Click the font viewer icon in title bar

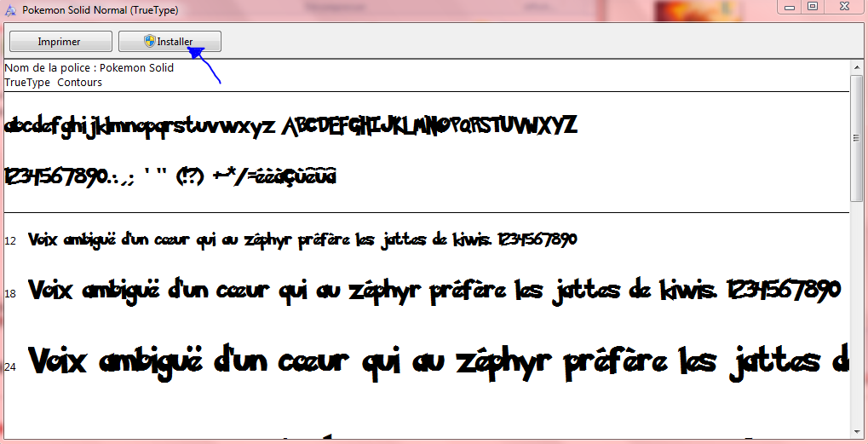coord(10,10)
